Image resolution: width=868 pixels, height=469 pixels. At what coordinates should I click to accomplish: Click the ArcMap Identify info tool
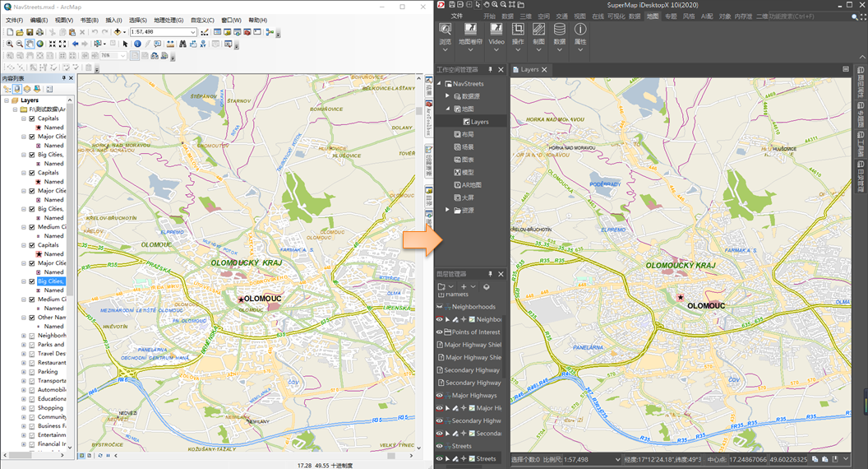137,44
